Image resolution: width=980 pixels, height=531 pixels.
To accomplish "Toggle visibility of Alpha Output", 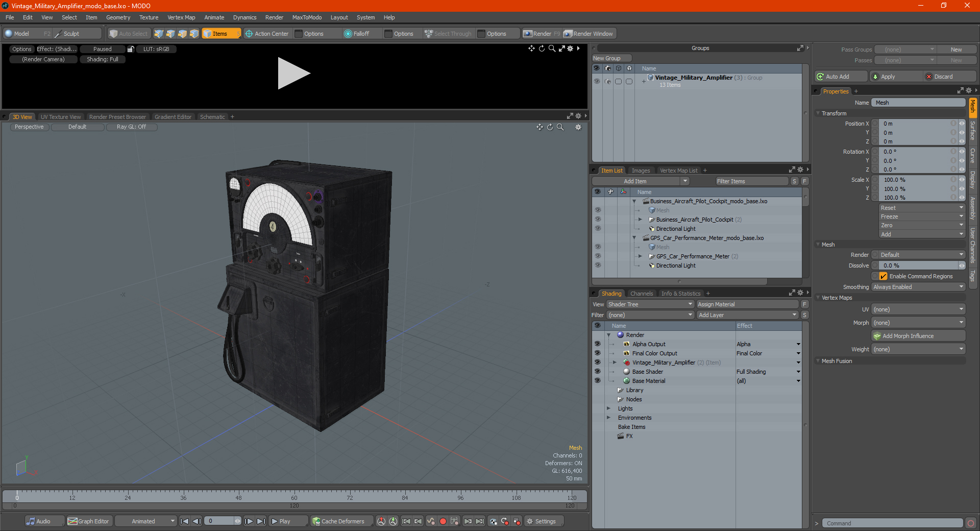I will [x=597, y=344].
